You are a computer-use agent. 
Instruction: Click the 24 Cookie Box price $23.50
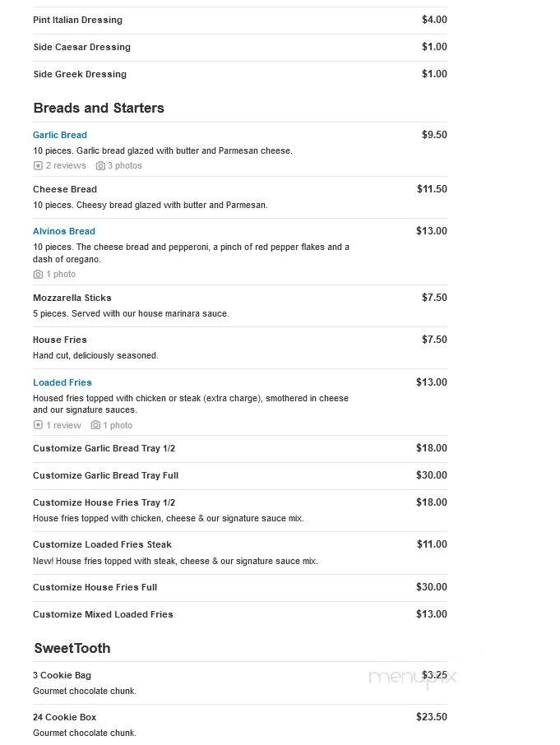click(x=431, y=717)
